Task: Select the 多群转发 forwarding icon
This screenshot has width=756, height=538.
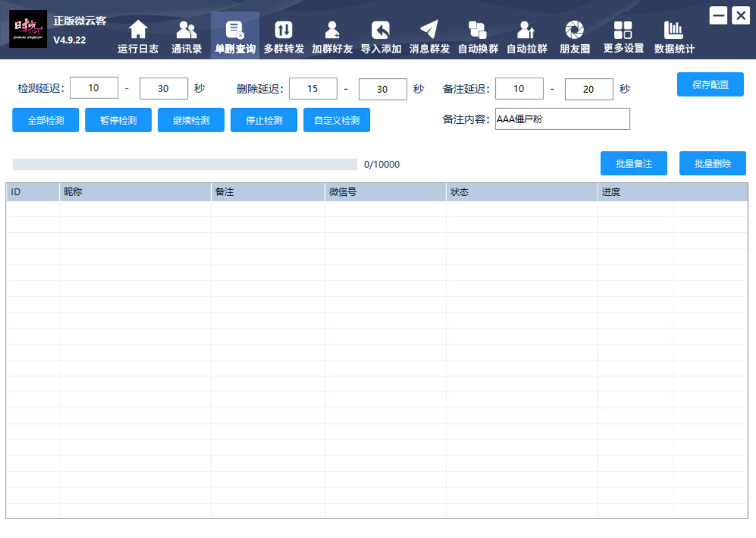Action: tap(284, 30)
